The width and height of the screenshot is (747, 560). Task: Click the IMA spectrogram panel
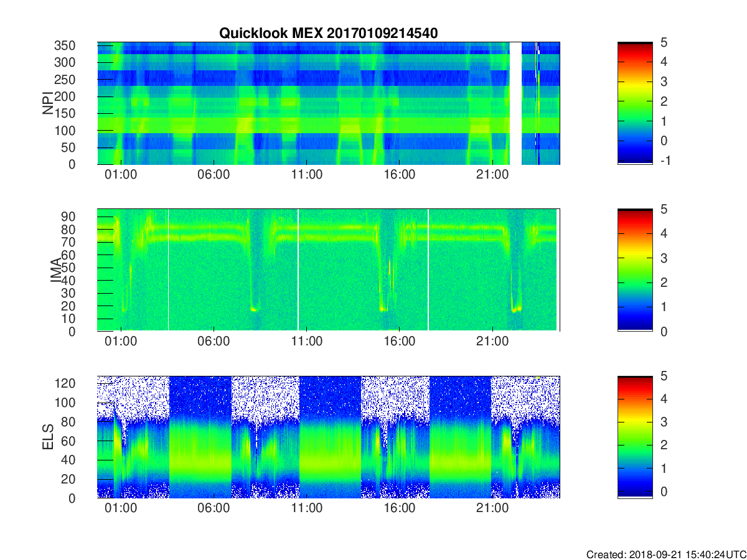tap(329, 270)
